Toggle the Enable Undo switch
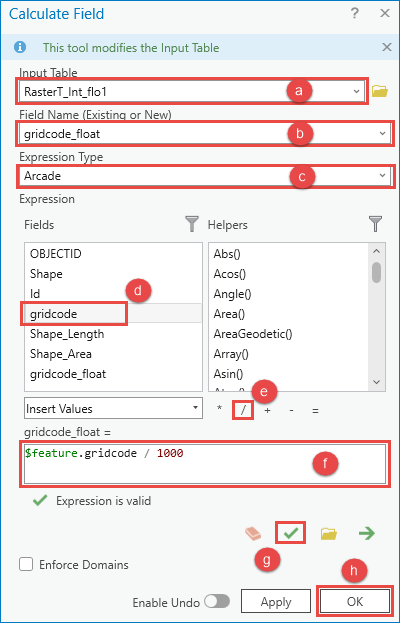The height and width of the screenshot is (623, 400). click(x=217, y=602)
